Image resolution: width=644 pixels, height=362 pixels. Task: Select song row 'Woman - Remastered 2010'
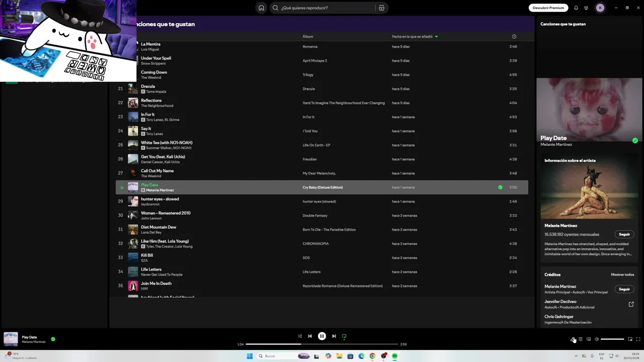(x=322, y=215)
